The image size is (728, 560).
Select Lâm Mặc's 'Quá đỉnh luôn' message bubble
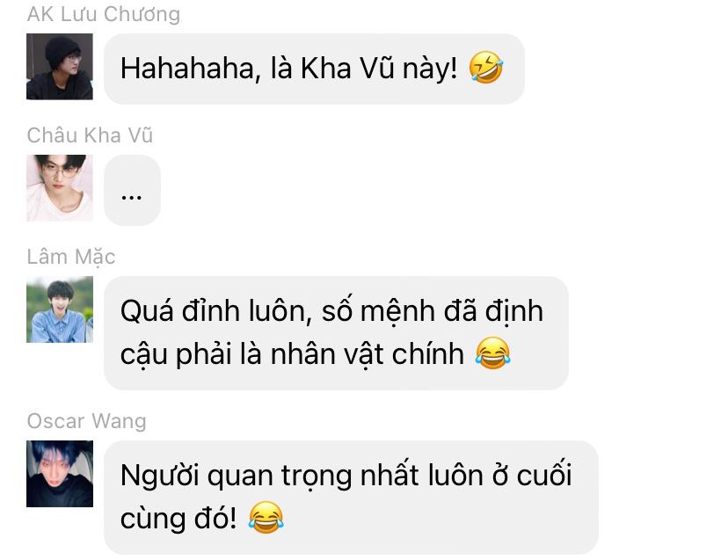click(336, 333)
